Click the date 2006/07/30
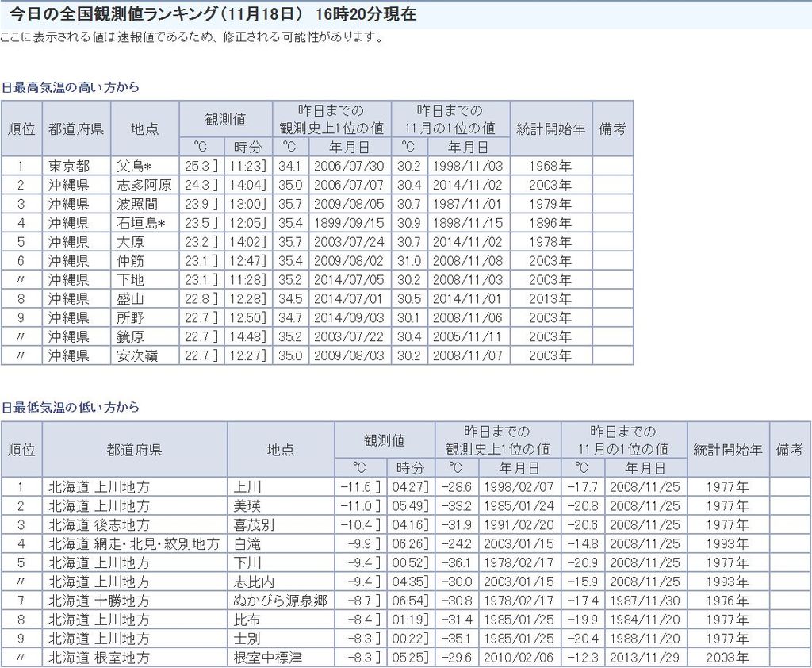812x668 pixels. click(x=349, y=166)
